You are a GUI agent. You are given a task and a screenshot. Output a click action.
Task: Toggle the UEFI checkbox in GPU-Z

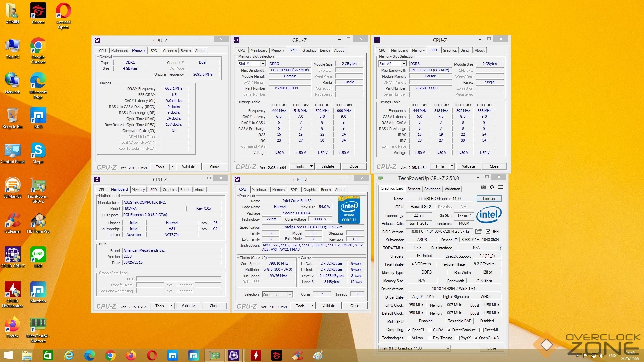coord(488,232)
